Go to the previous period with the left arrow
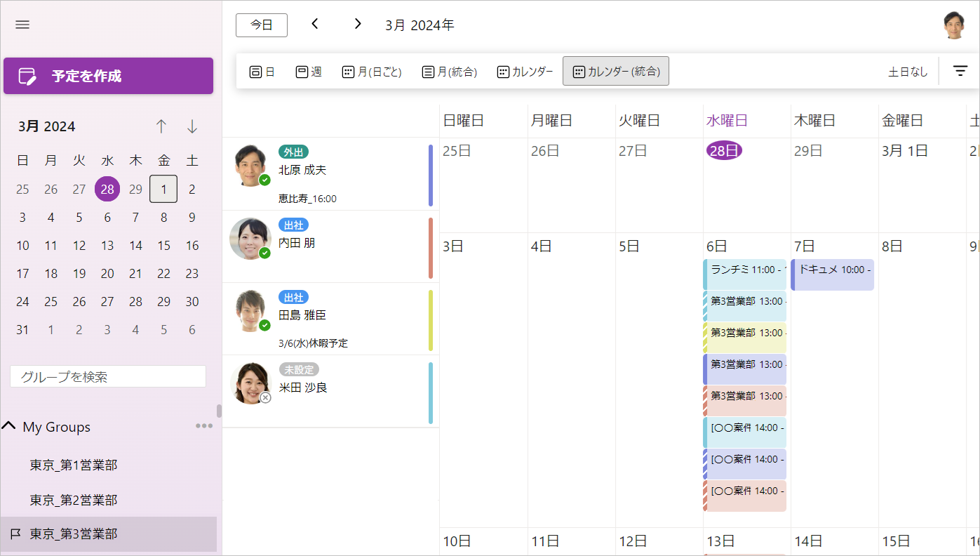This screenshot has height=556, width=980. [x=314, y=24]
